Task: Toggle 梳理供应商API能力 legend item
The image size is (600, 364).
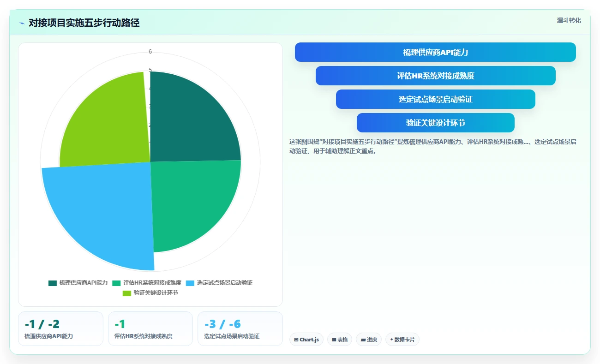Action: click(78, 283)
